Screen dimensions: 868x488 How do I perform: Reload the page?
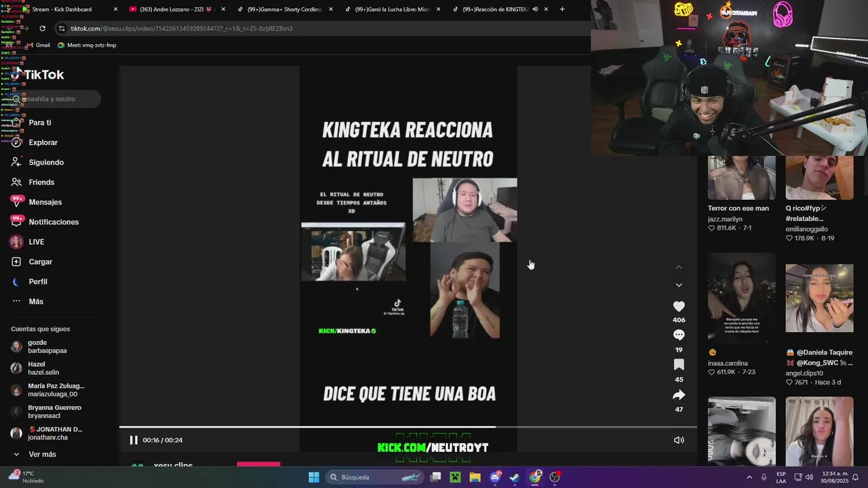[x=42, y=28]
